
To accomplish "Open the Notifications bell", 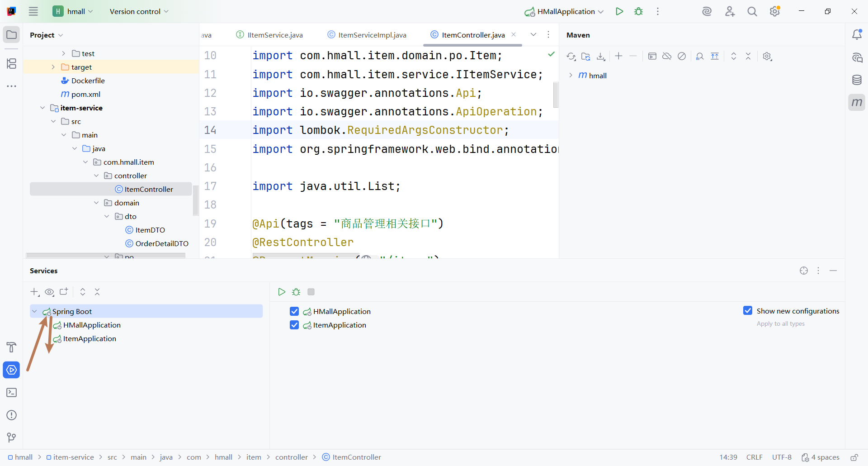I will tap(857, 35).
